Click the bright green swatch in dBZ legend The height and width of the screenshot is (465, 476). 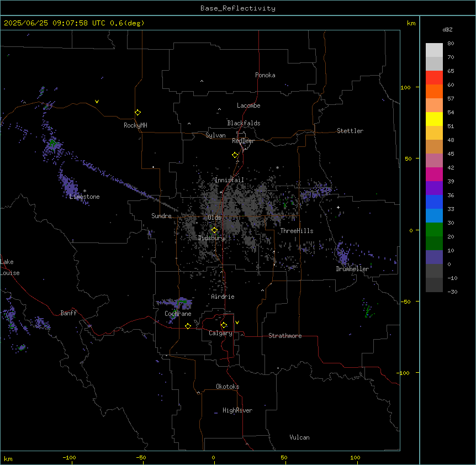tap(434, 230)
